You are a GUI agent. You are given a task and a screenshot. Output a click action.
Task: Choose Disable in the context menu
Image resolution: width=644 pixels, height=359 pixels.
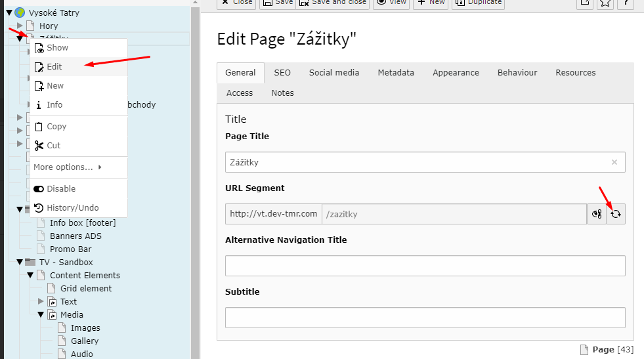[60, 188]
